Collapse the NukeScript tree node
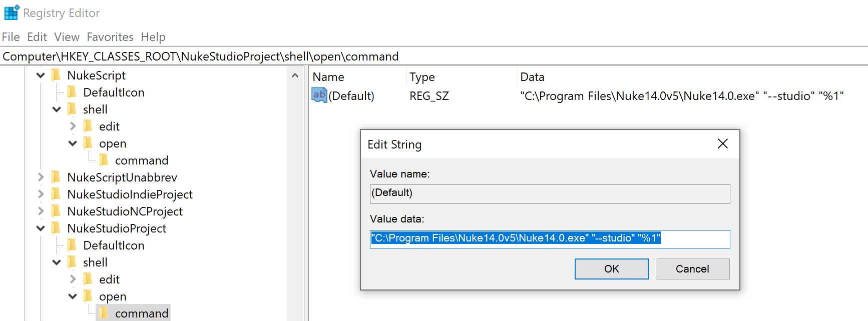 click(41, 75)
